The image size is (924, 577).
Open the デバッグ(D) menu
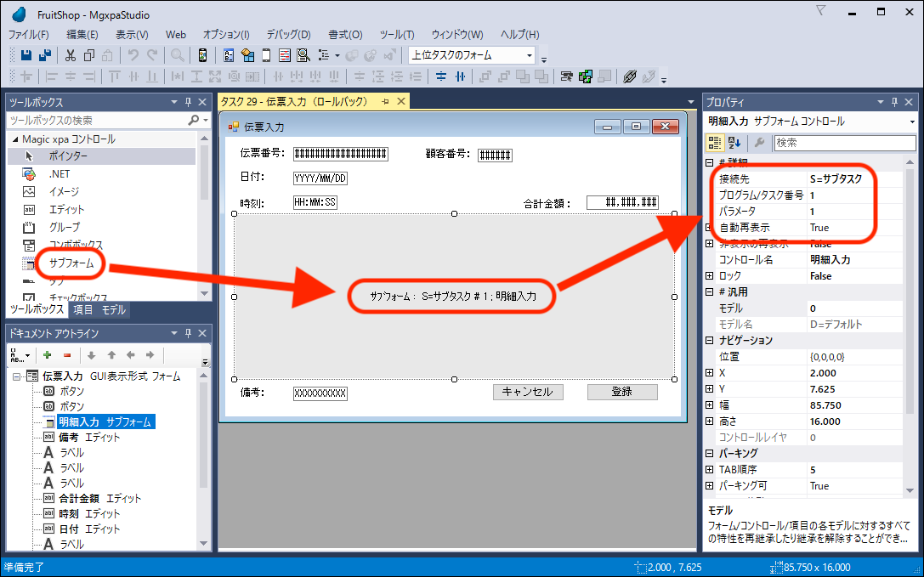click(288, 35)
